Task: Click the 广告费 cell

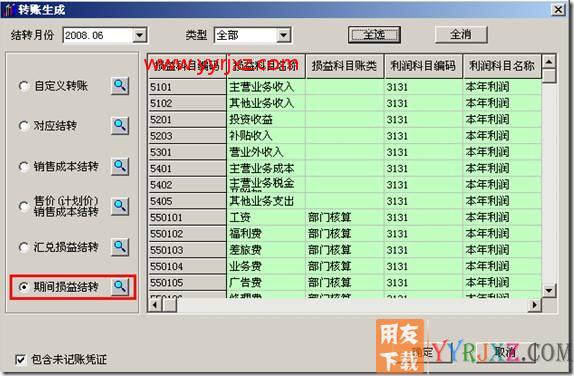Action: (x=266, y=283)
